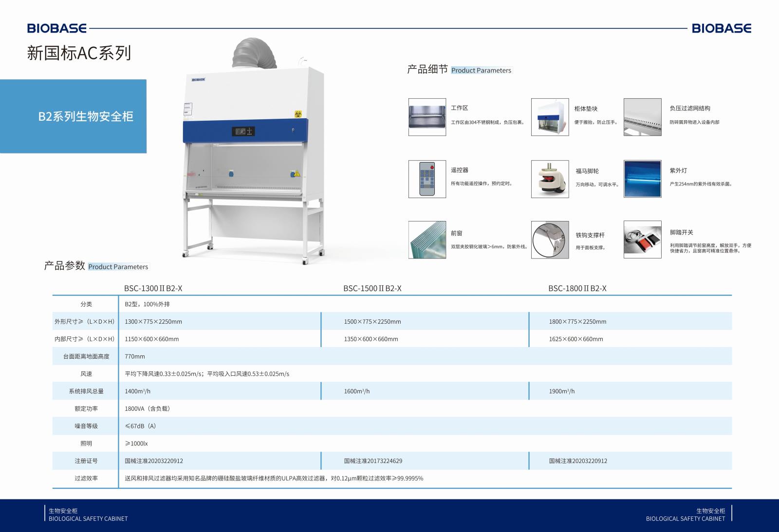Click the 脚踏开关 caption title
Viewport: 779px width, 532px height.
(x=682, y=233)
